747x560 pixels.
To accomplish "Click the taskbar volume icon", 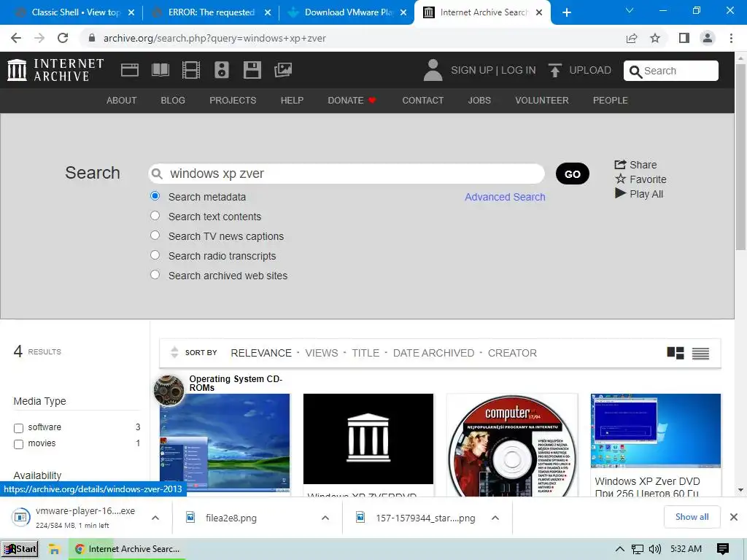I will (x=655, y=549).
